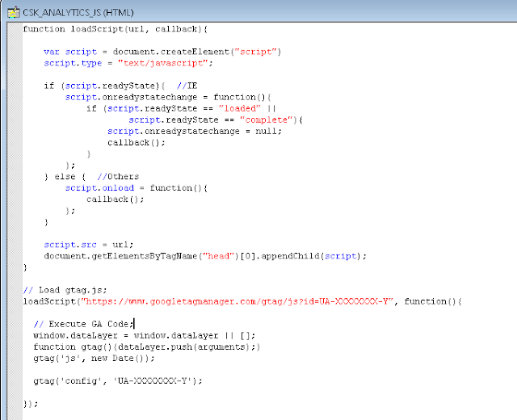
Task: Click the googletagmanager URL string
Action: (x=237, y=301)
